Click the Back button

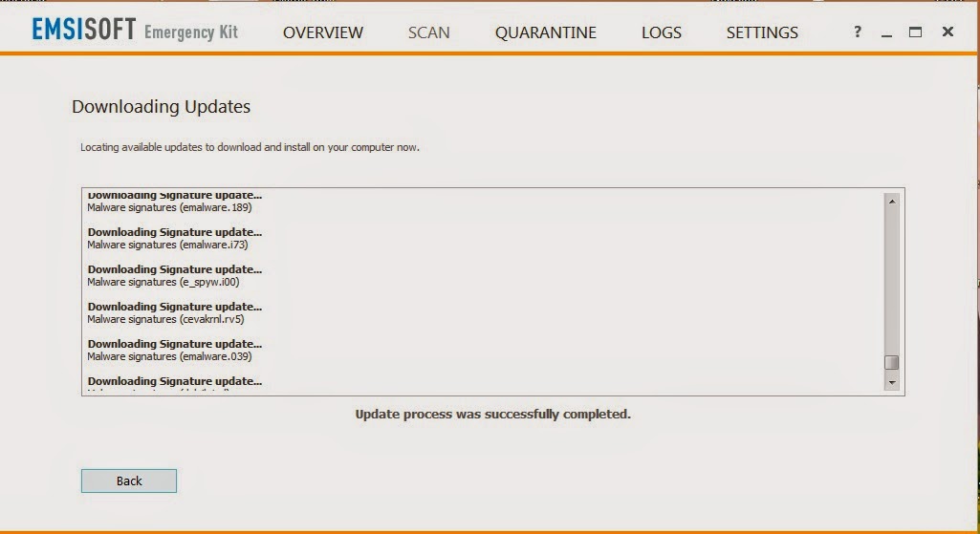click(x=129, y=481)
